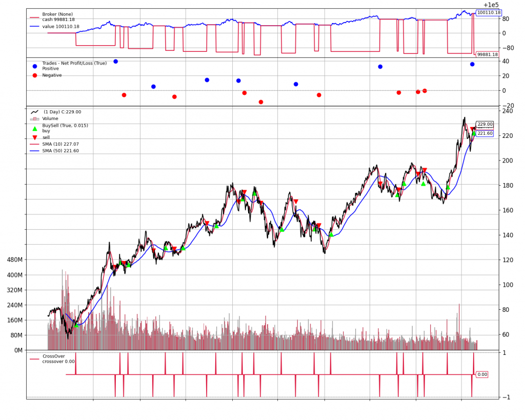The image size is (525, 420).
Task: Click the red sell triangle legend marker
Action: pos(35,137)
